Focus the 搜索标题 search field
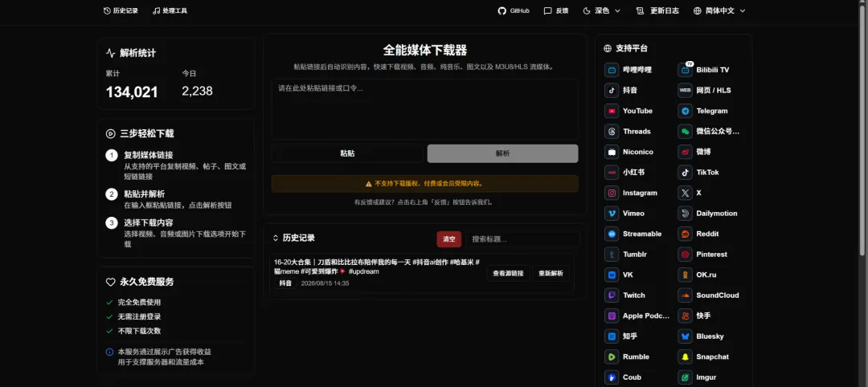This screenshot has width=868, height=387. point(522,239)
